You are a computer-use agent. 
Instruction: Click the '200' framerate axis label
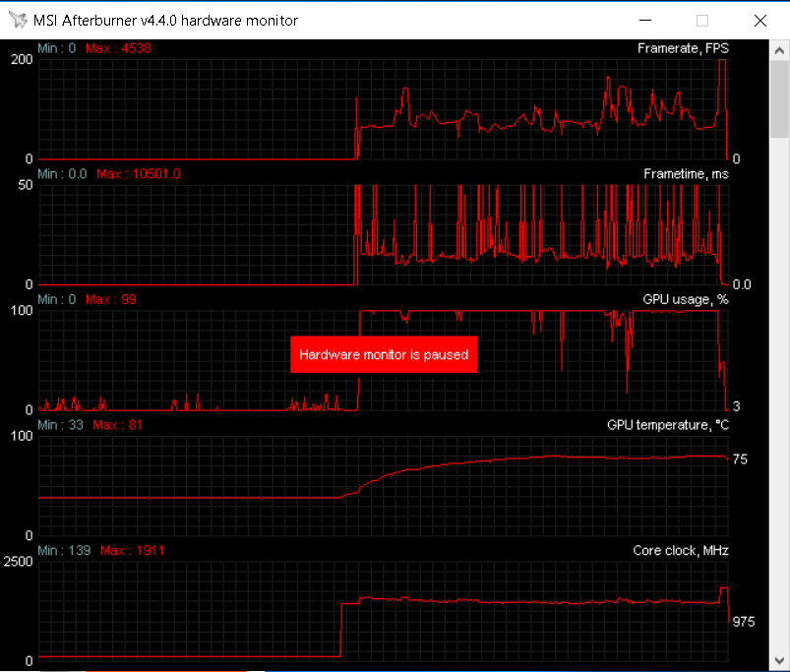coord(22,59)
